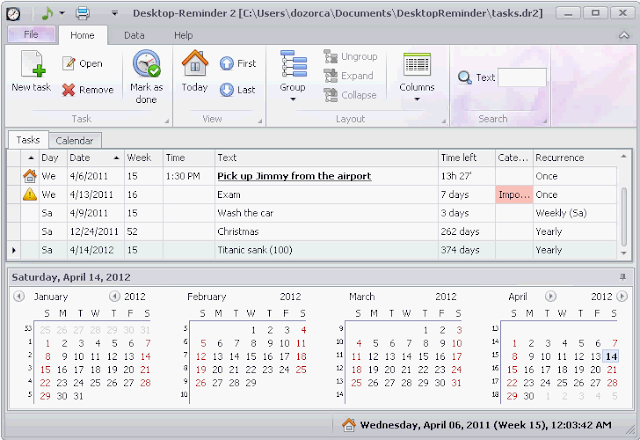Click March 31 in the calendar
640x440 pixels.
click(456, 383)
